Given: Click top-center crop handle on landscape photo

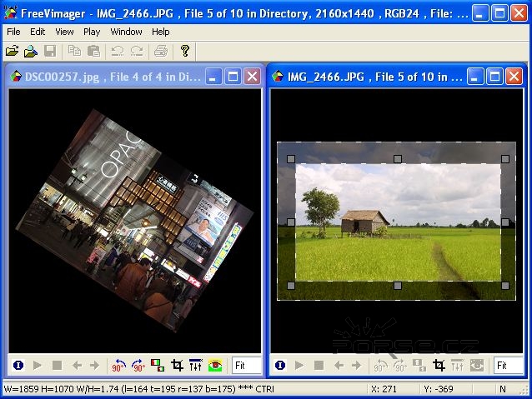Looking at the screenshot, I should (398, 158).
